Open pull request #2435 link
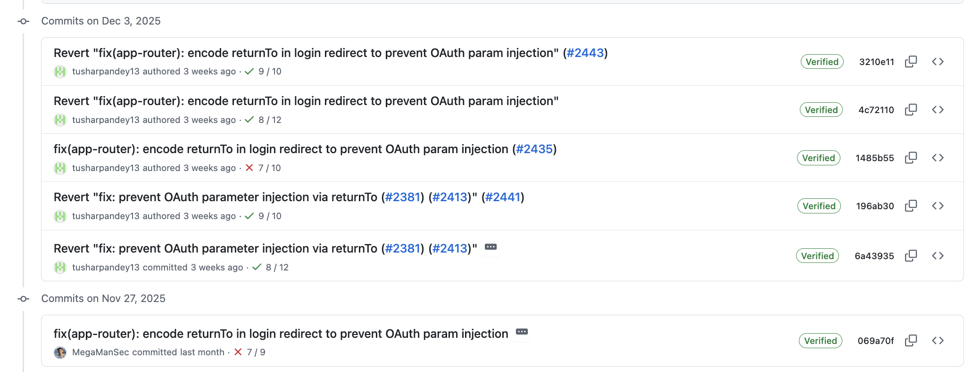Image resolution: width=980 pixels, height=376 pixels. point(534,149)
